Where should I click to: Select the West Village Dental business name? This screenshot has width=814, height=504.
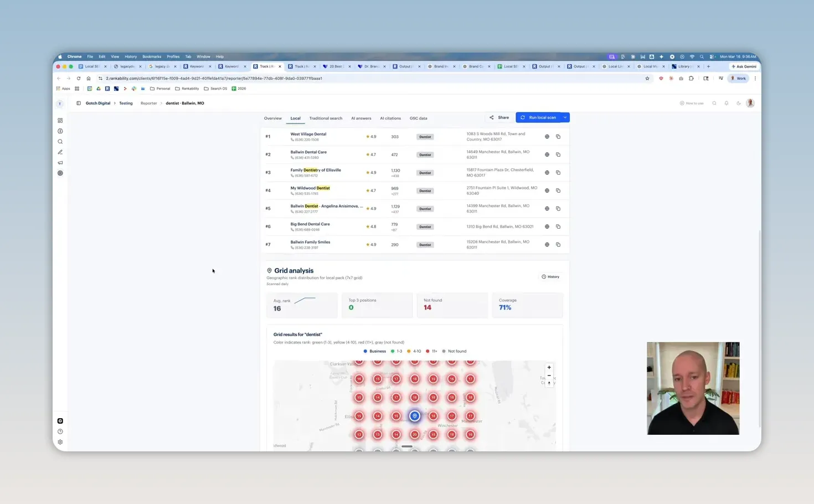(308, 134)
